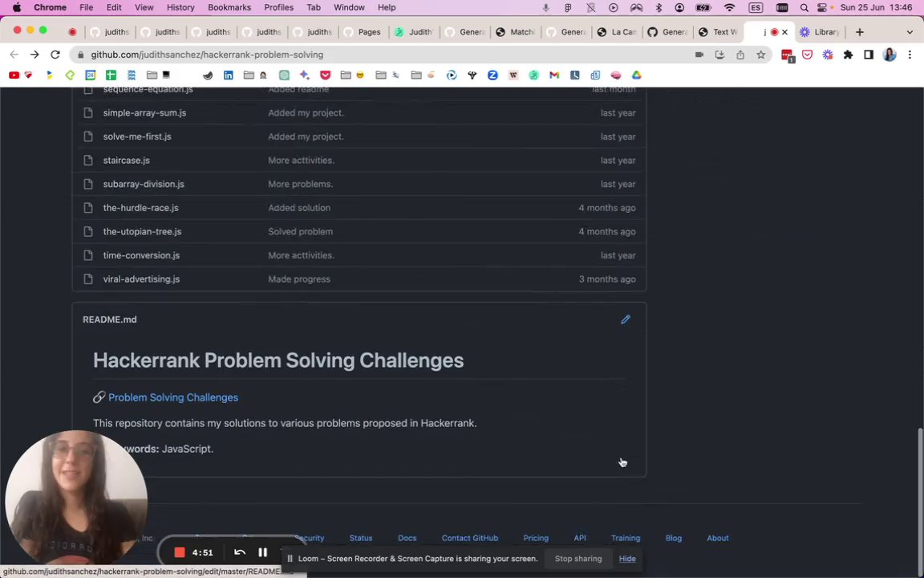Open the Chrome extensions puzzle icon
Image resolution: width=924 pixels, height=578 pixels.
pos(848,55)
